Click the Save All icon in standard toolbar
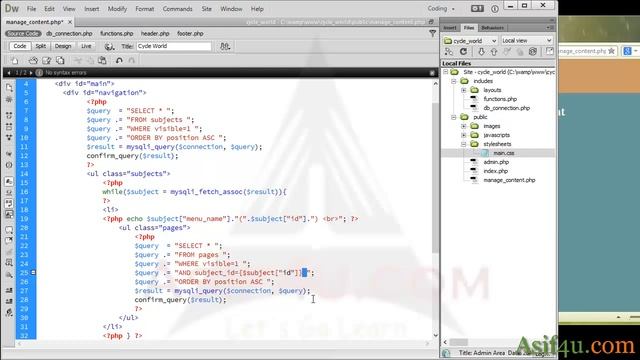 60,61
